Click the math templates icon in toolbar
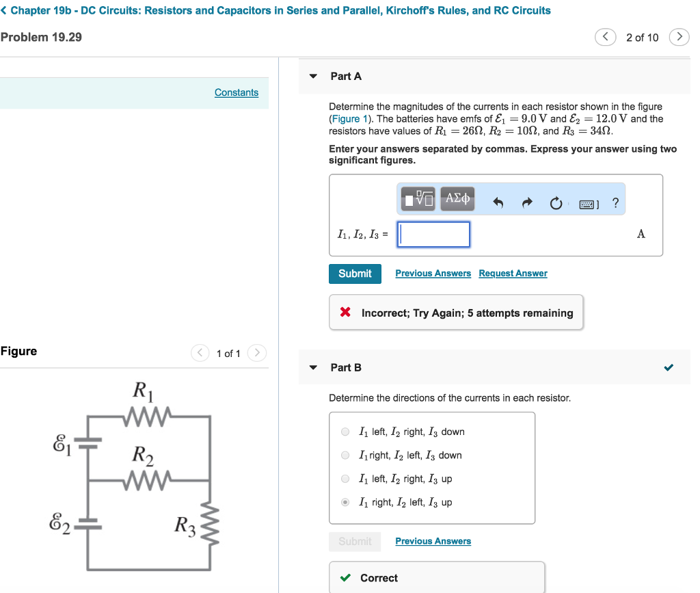 pos(418,199)
